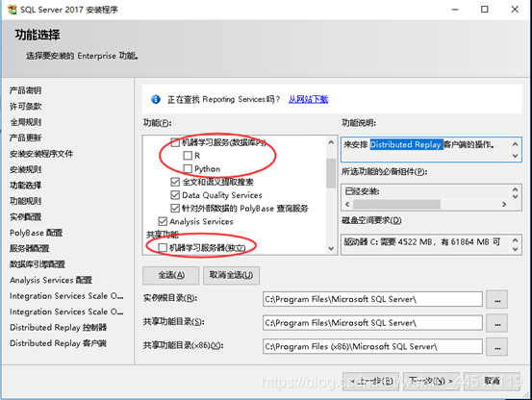
Task: Click the 共享功能 group label
Action: pyautogui.click(x=163, y=235)
